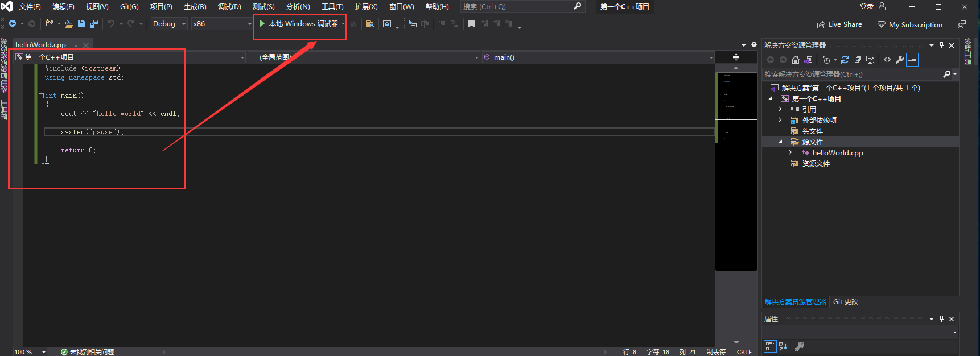This screenshot has height=356, width=980.
Task: Click the 登录 sign-in link
Action: click(866, 6)
